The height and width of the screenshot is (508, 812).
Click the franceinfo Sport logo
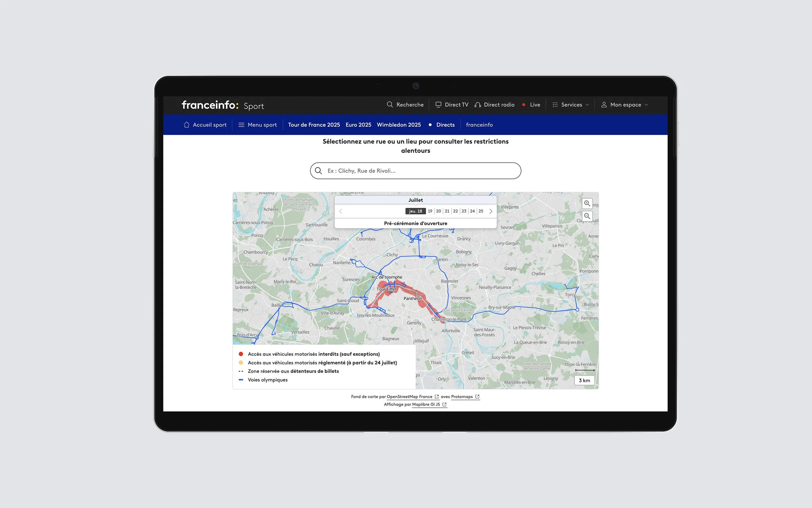(222, 105)
